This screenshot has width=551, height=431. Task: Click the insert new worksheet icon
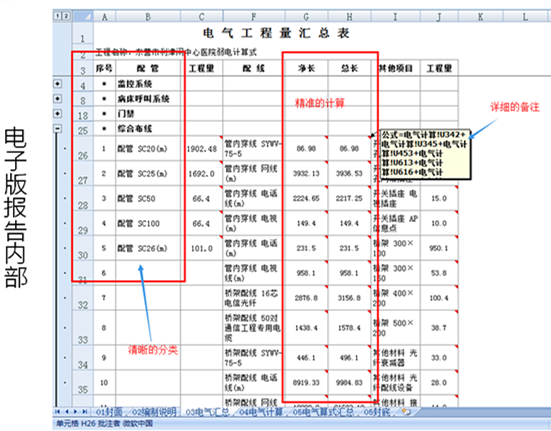[x=406, y=412]
